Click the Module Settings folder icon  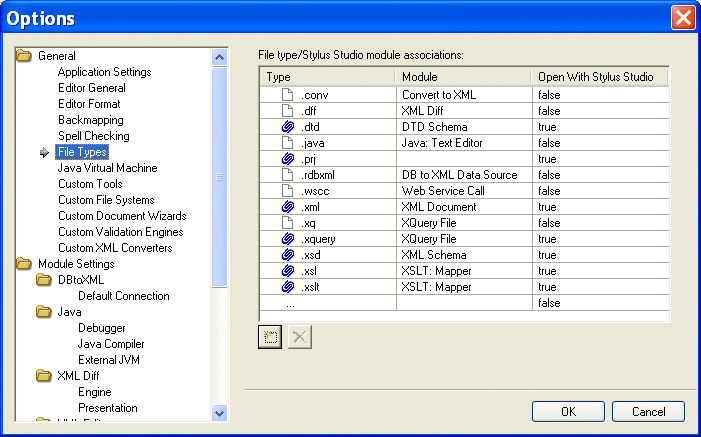24,264
